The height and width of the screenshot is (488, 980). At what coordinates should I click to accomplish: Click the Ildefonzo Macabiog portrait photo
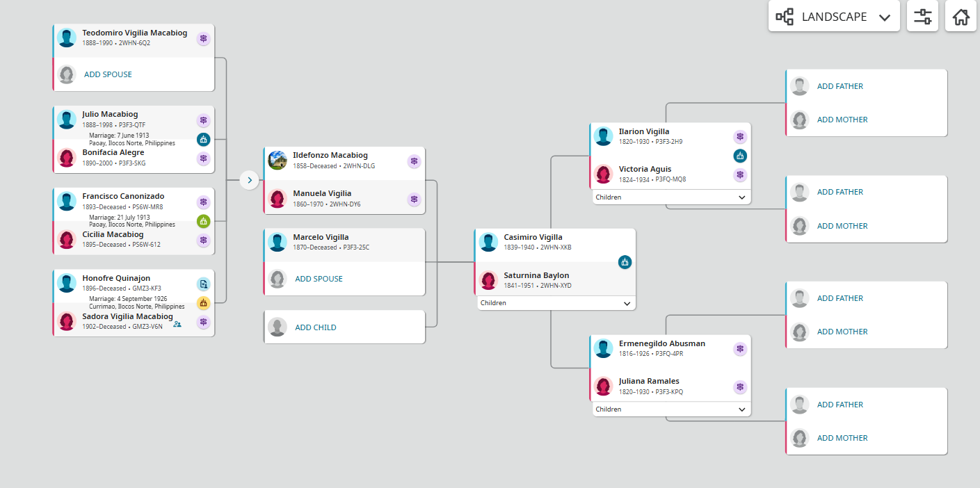tap(278, 160)
